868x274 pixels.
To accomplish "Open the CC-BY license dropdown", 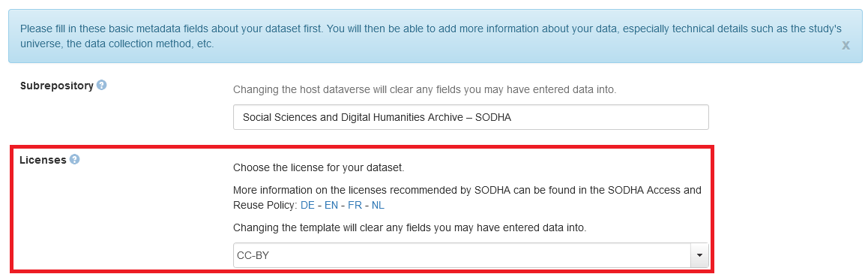I will pos(471,255).
